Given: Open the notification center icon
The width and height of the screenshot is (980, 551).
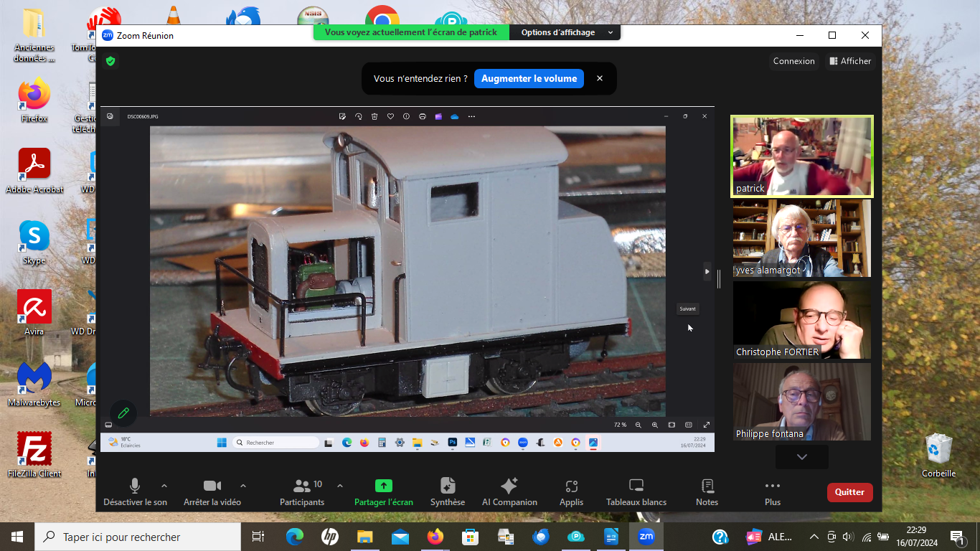Looking at the screenshot, I should coord(957,537).
